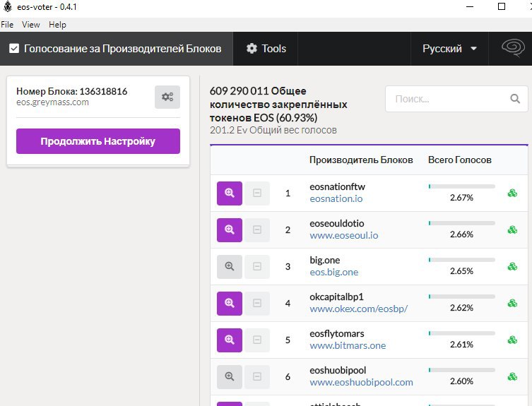Open the www.eoseoul.io link
Screen dimensions: 532x406
pos(343,235)
